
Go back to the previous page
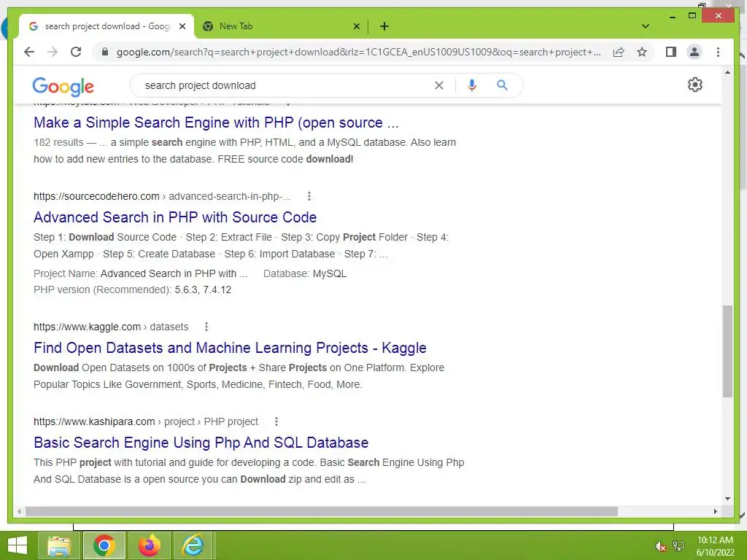click(29, 52)
